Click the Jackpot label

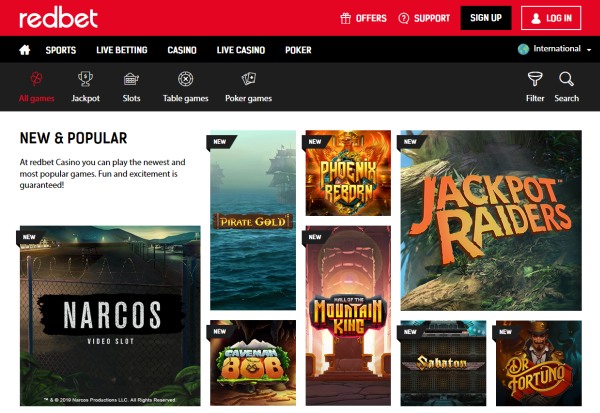[85, 98]
